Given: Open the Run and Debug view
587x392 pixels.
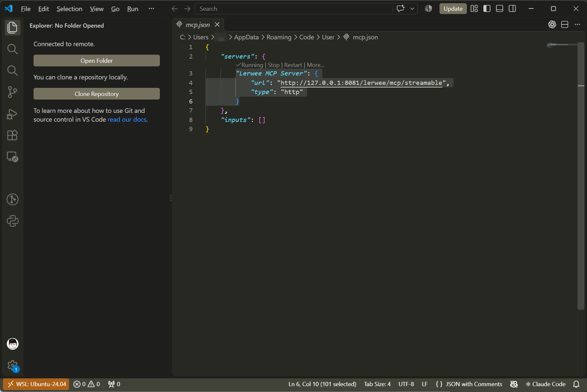Looking at the screenshot, I should click(x=12, y=114).
